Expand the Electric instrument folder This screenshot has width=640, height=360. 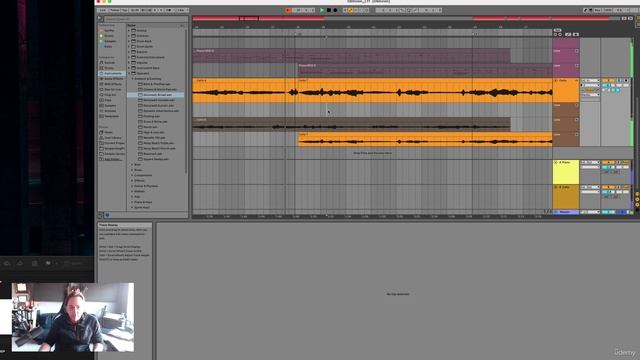[129, 52]
